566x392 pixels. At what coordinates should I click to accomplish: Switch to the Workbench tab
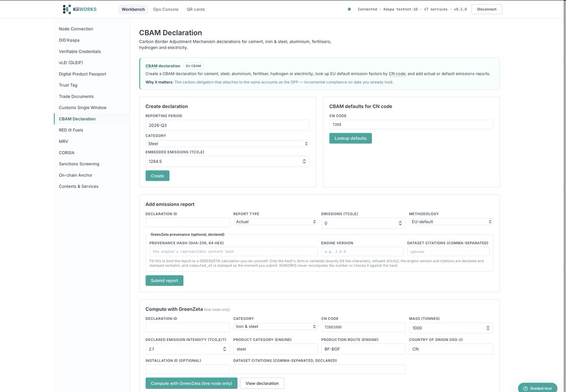(x=133, y=9)
